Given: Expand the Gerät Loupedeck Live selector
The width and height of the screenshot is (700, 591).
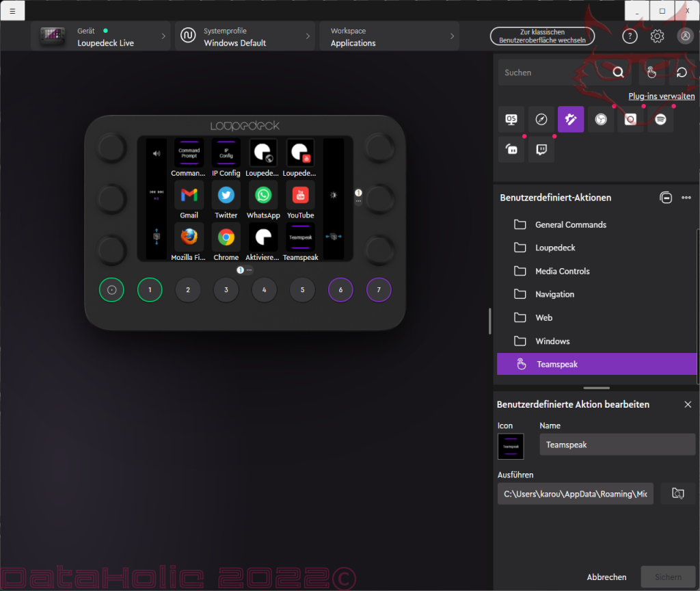Looking at the screenshot, I should (x=101, y=36).
